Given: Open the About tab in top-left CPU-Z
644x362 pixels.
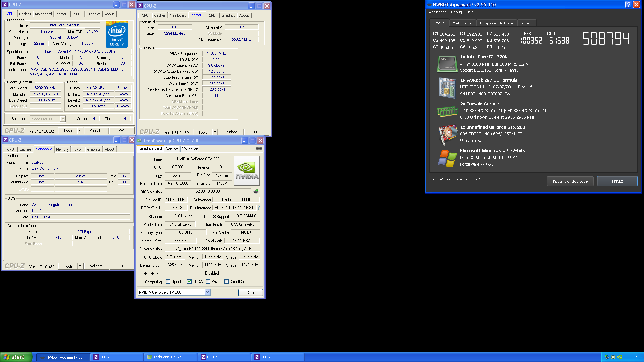Looking at the screenshot, I should [x=109, y=14].
